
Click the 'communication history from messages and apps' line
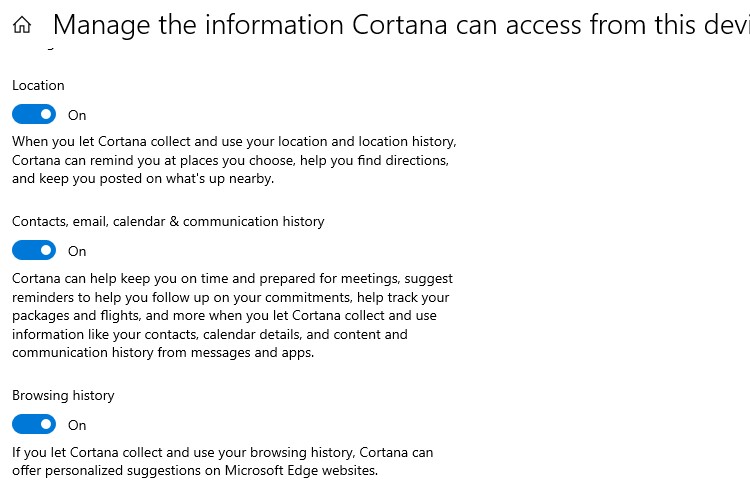163,353
